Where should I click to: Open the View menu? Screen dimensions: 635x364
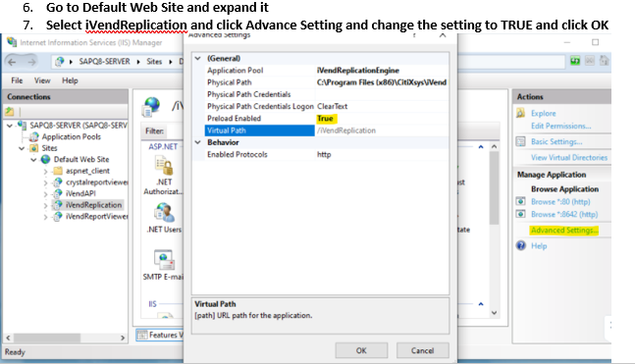tap(42, 80)
